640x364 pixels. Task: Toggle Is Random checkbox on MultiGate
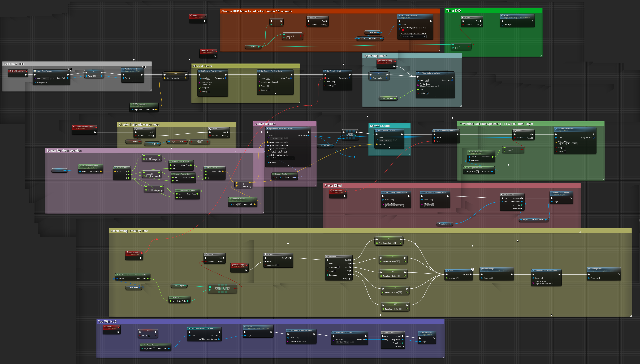click(x=339, y=267)
